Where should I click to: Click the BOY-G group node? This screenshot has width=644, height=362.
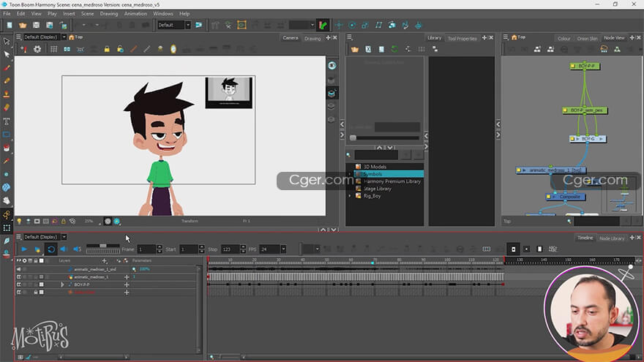tap(588, 139)
